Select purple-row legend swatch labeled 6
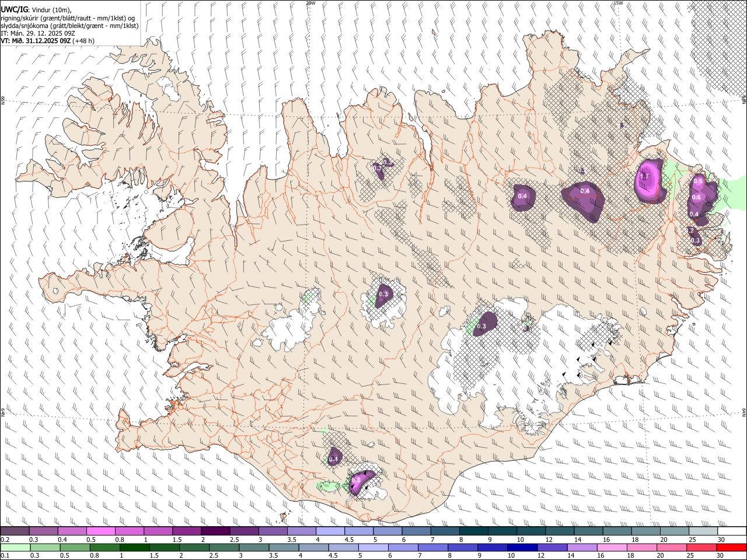 coord(416,531)
